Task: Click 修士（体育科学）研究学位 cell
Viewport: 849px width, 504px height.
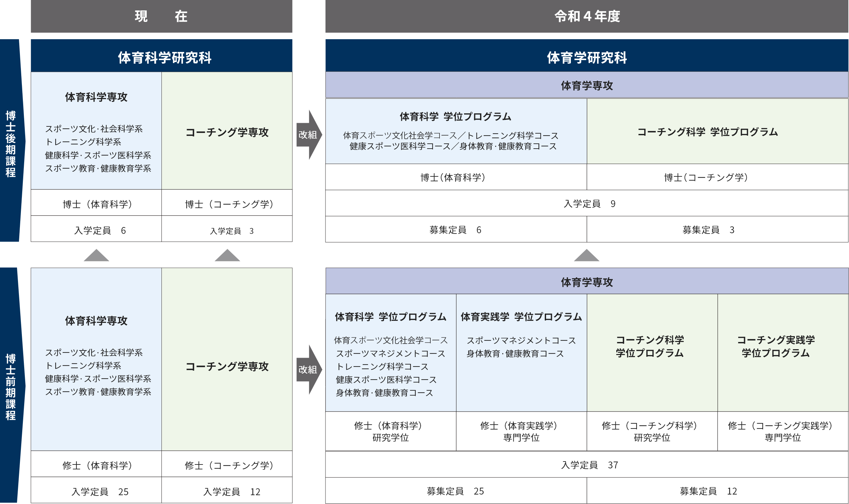Action: click(391, 431)
